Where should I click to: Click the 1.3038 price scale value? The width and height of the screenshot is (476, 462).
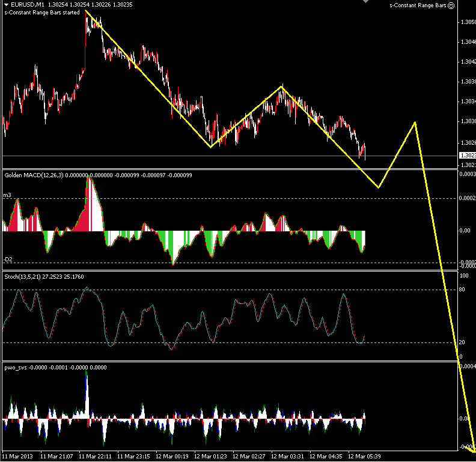coord(468,81)
